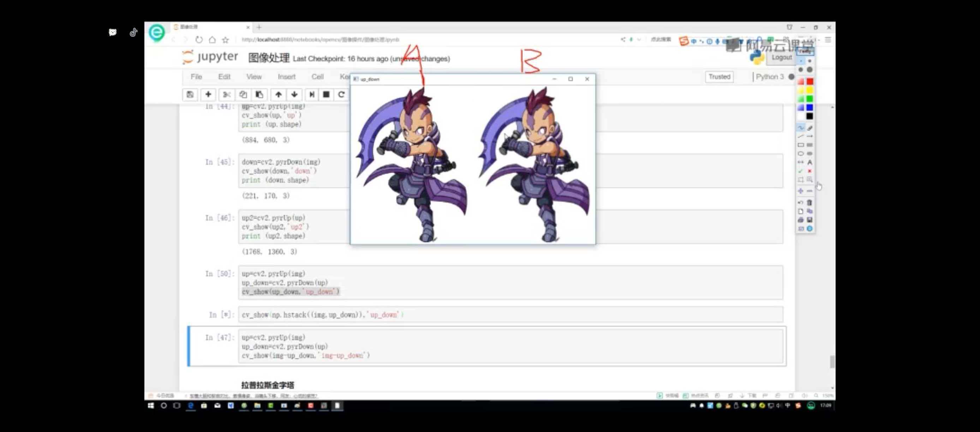The width and height of the screenshot is (980, 432).
Task: Paste cells below in Jupyter toolbar
Action: click(259, 94)
